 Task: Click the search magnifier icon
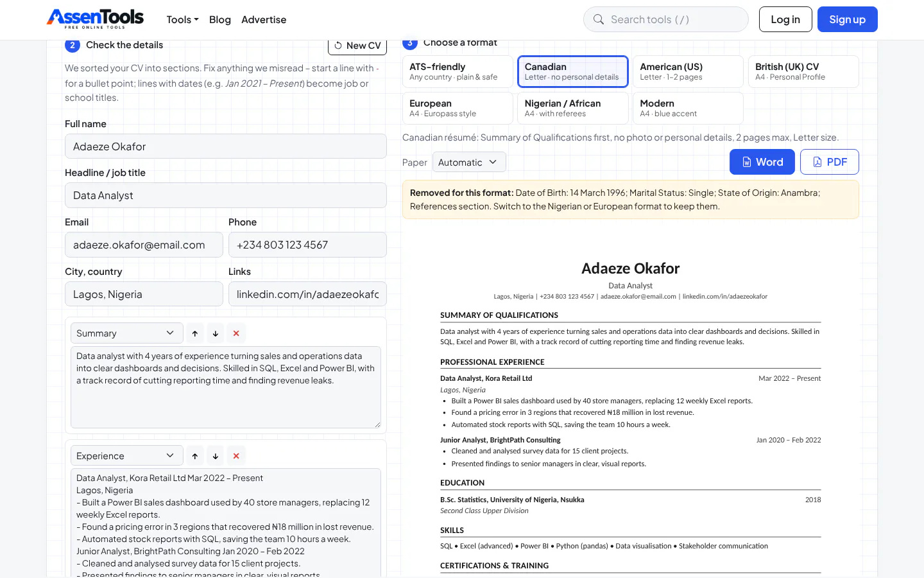tap(599, 19)
